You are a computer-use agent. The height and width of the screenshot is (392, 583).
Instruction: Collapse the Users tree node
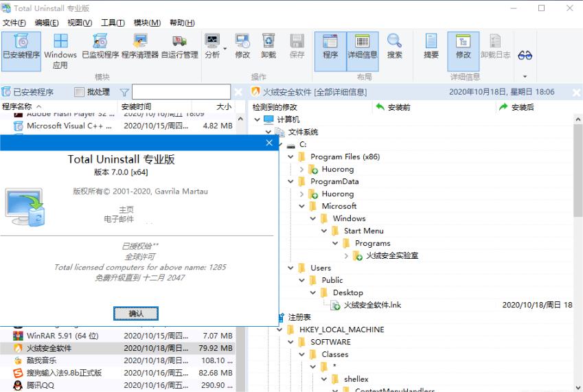[x=290, y=268]
